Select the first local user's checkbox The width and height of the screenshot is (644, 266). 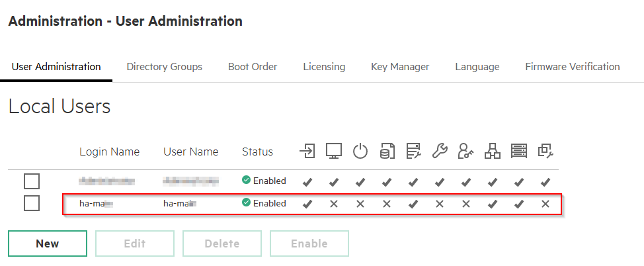pyautogui.click(x=32, y=181)
